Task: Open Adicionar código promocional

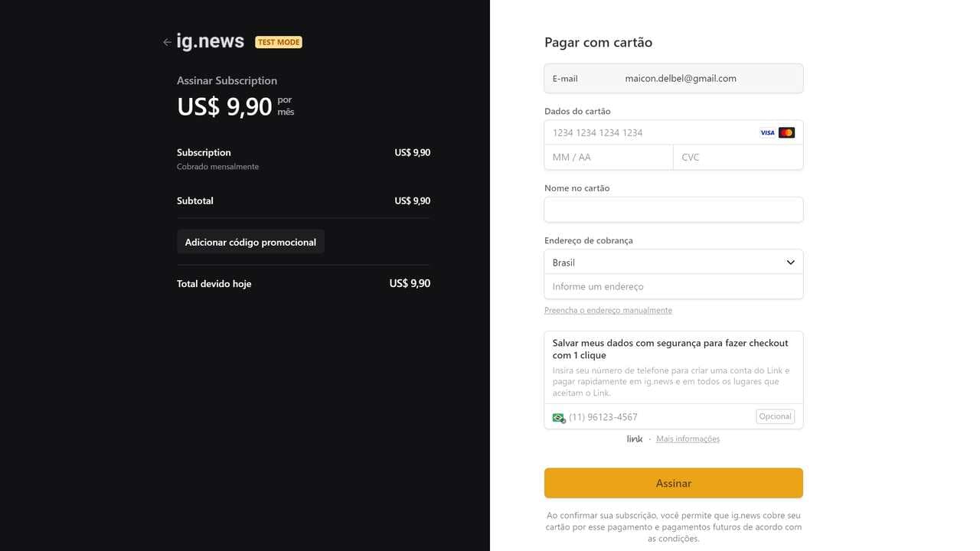Action: pos(250,242)
